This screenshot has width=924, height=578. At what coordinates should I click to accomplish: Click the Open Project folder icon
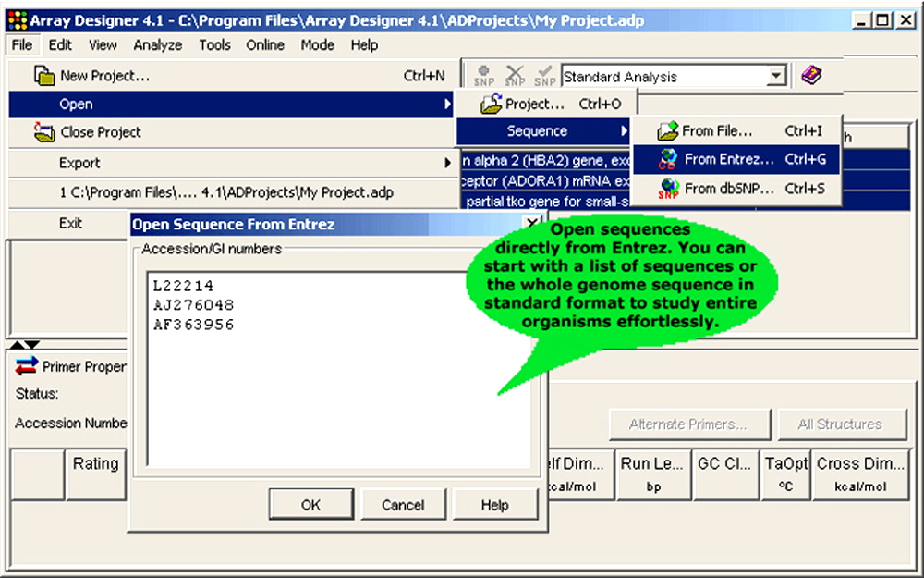[491, 104]
